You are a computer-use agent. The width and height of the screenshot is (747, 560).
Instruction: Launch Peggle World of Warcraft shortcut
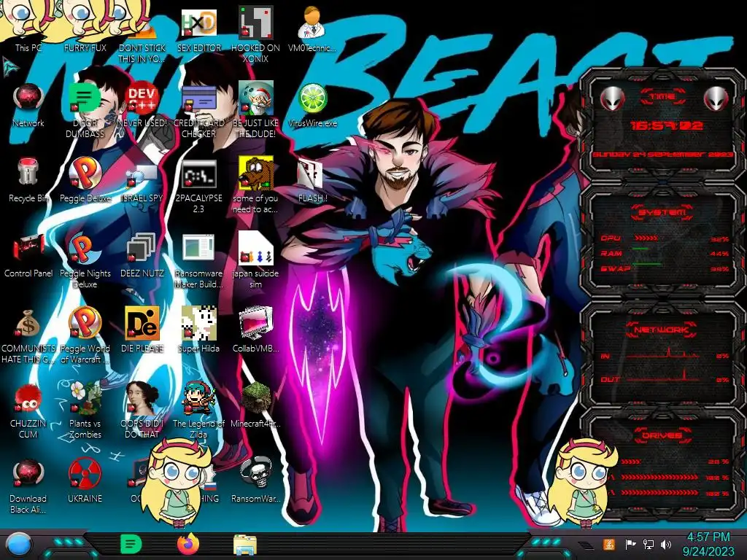point(85,335)
